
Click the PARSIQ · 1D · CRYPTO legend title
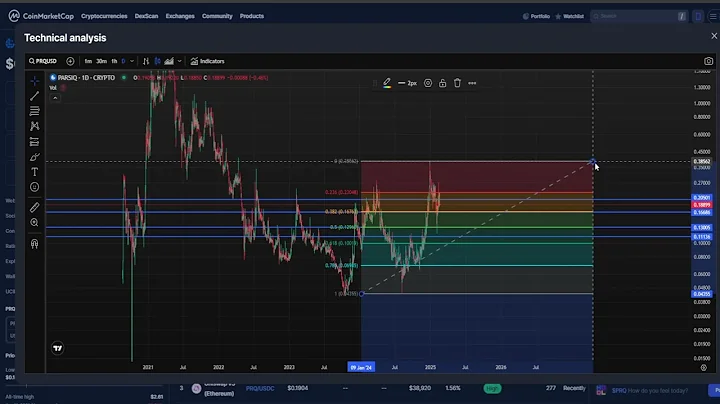point(86,78)
